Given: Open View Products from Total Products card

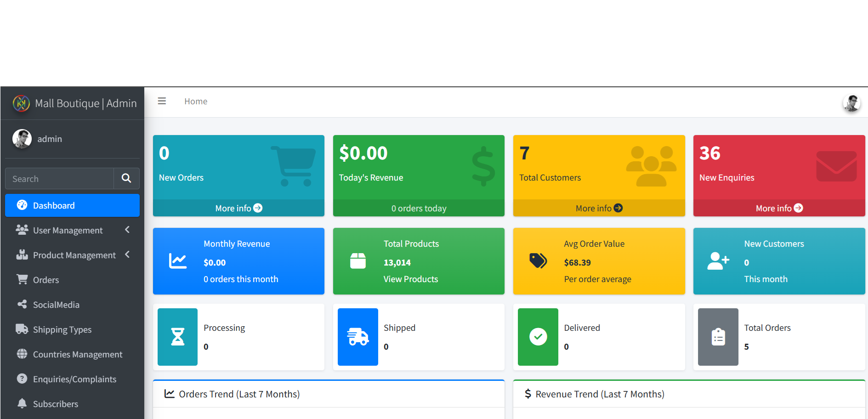Looking at the screenshot, I should [x=410, y=279].
